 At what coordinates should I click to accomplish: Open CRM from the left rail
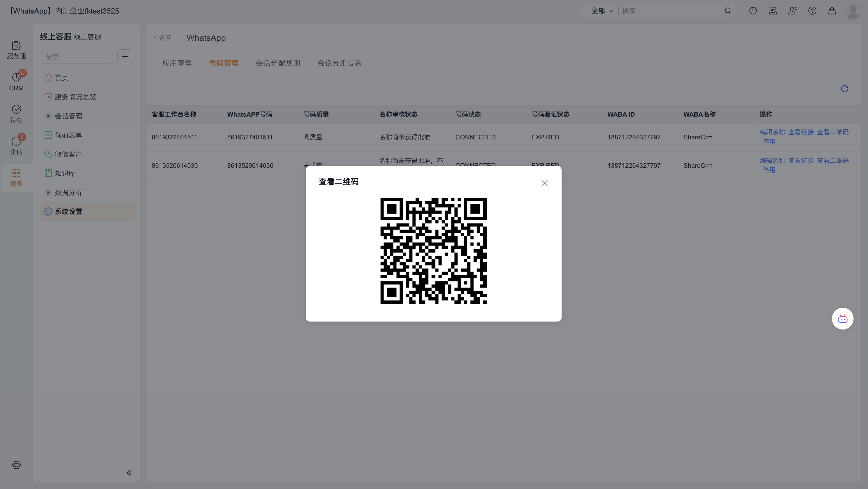coord(16,81)
